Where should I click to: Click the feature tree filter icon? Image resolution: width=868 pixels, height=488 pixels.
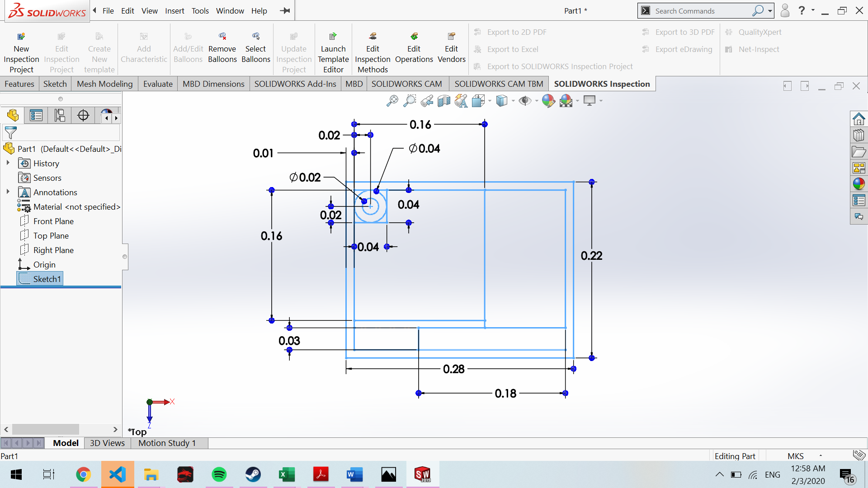(x=11, y=133)
